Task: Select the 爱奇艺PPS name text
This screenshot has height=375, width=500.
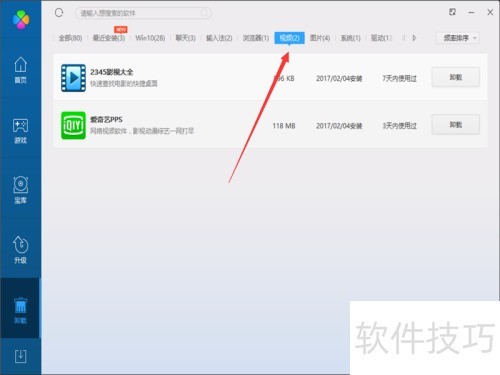Action: (106, 119)
